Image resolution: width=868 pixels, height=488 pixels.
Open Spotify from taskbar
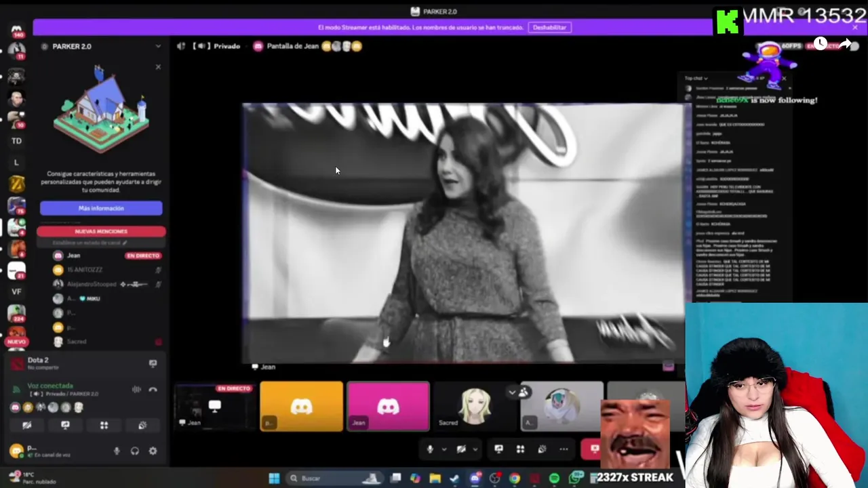pos(554,479)
